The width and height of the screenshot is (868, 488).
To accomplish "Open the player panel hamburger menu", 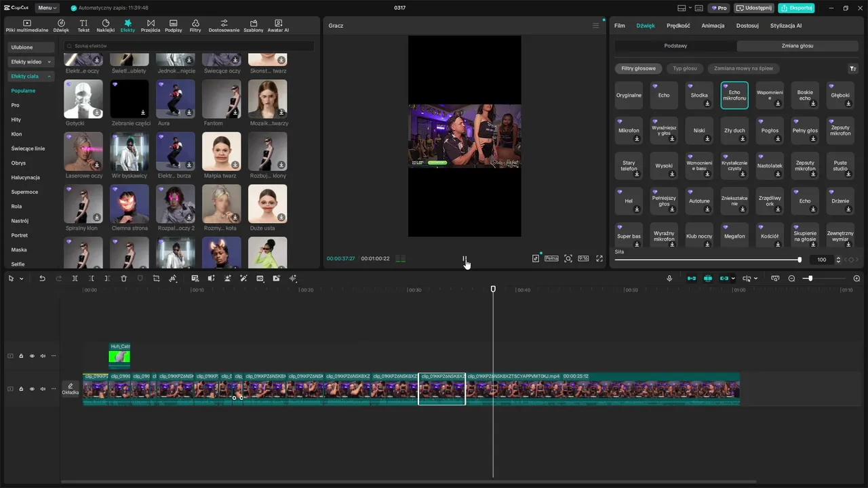I will (x=596, y=26).
